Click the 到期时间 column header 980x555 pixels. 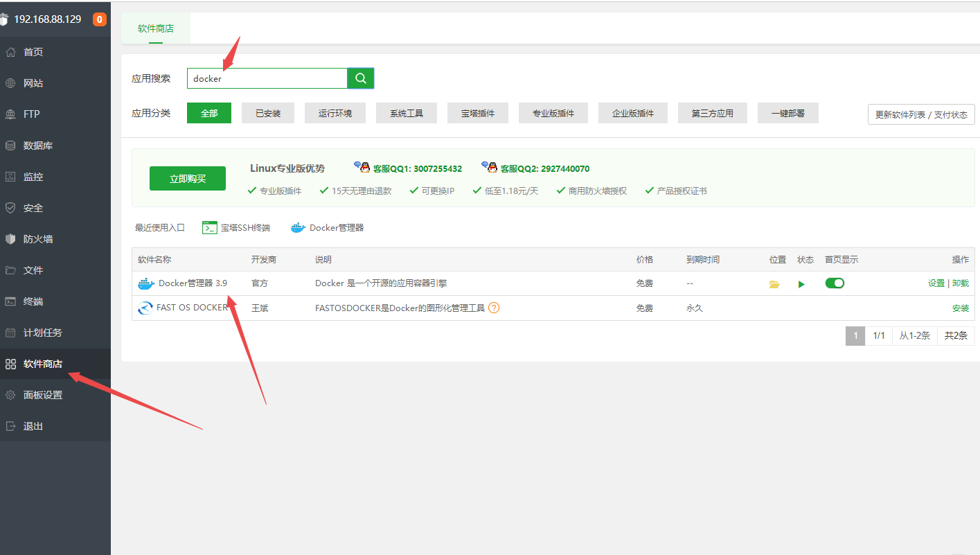click(703, 259)
